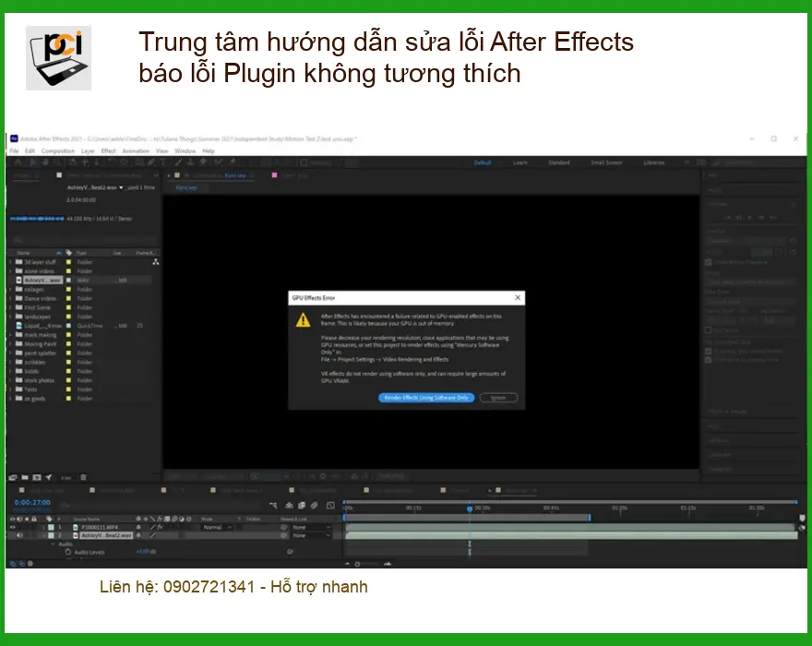Expand the landscapes folder
Viewport: 812px width, 646px height.
point(10,317)
